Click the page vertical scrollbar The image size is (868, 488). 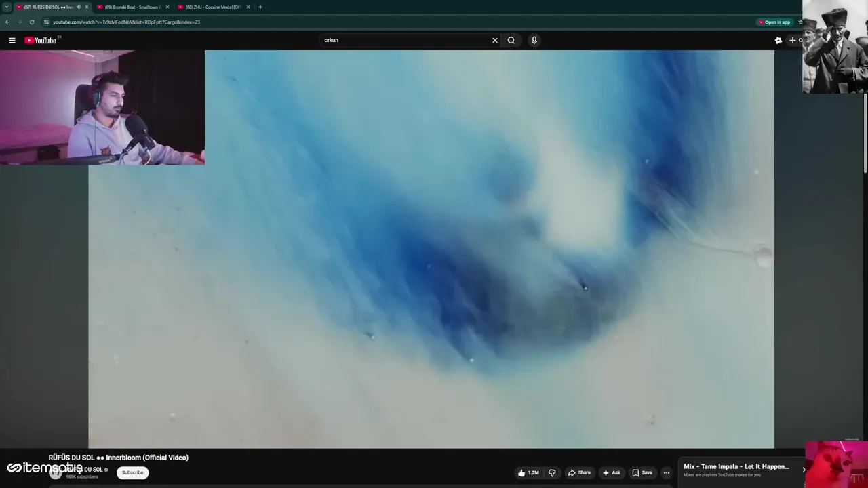[x=865, y=132]
